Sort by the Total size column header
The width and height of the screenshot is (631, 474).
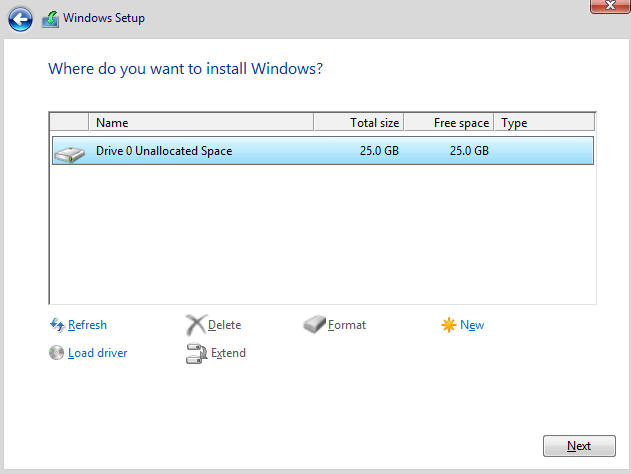pyautogui.click(x=360, y=123)
